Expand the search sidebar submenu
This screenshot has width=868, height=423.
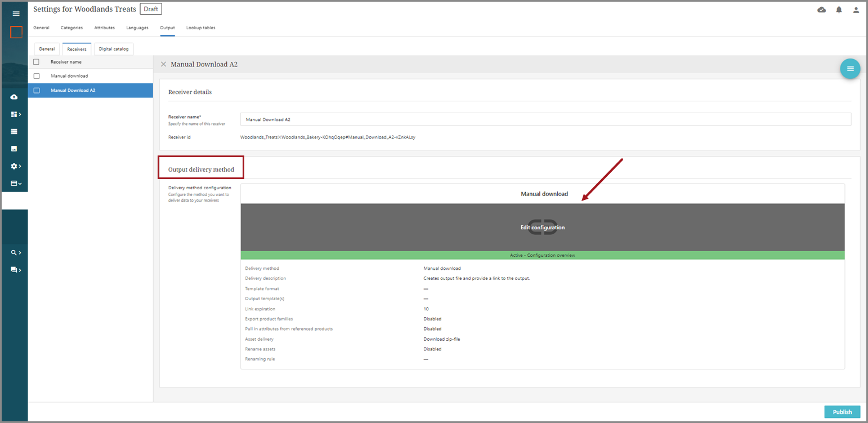16,253
